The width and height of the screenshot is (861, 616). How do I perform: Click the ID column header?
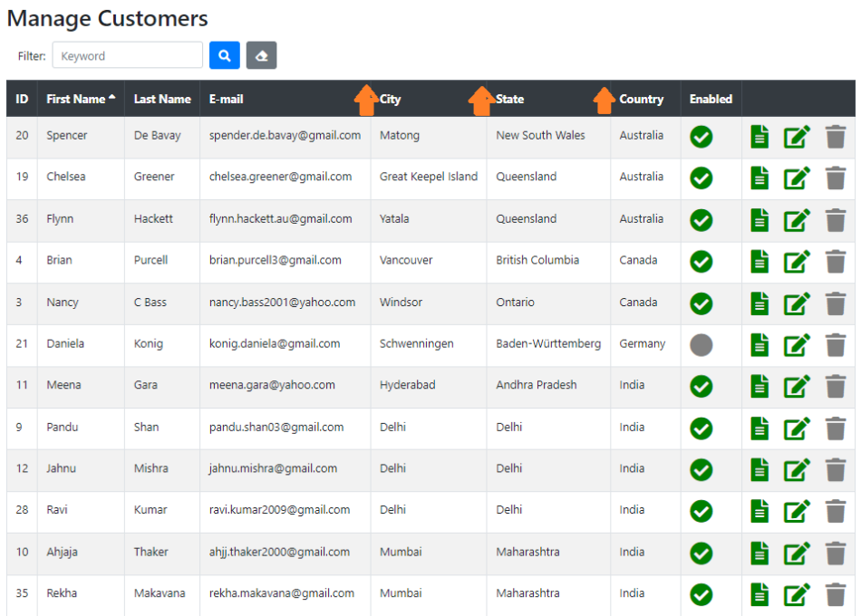coord(21,99)
